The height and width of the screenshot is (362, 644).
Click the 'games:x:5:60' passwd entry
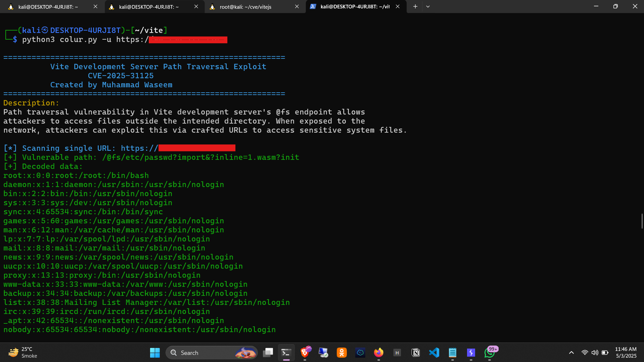click(113, 221)
